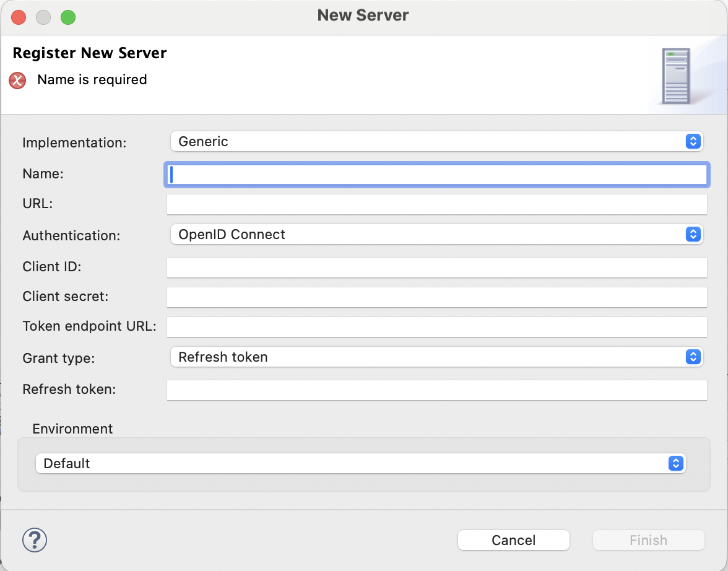Viewport: 728px width, 571px height.
Task: Click the 'Name is required' error message
Action: click(x=92, y=79)
